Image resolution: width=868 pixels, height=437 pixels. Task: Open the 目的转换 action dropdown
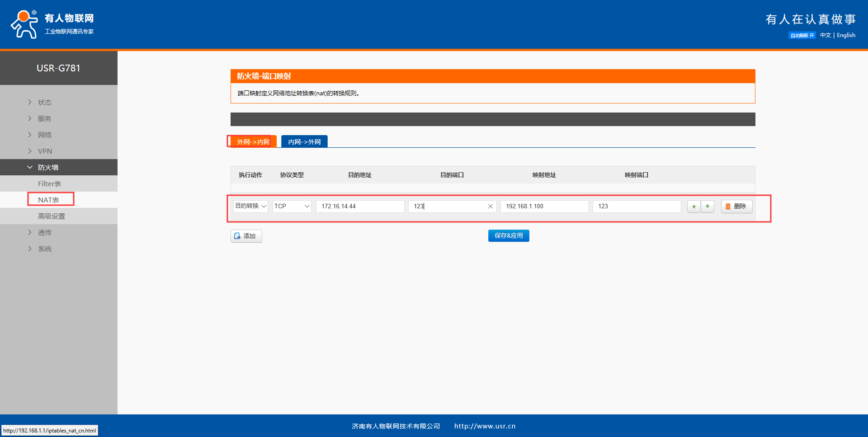[x=250, y=207]
